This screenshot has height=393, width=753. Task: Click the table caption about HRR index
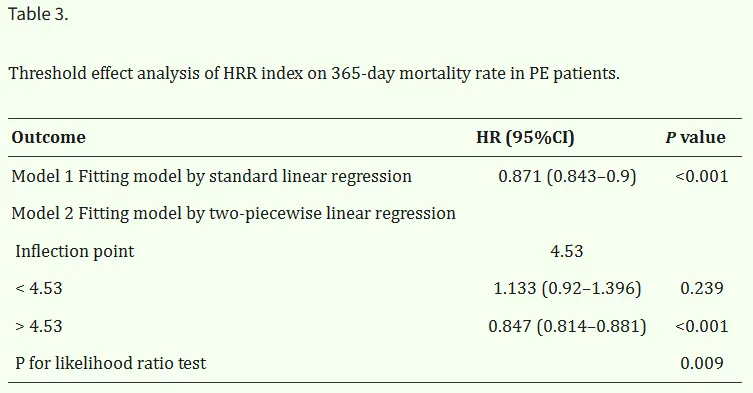314,74
